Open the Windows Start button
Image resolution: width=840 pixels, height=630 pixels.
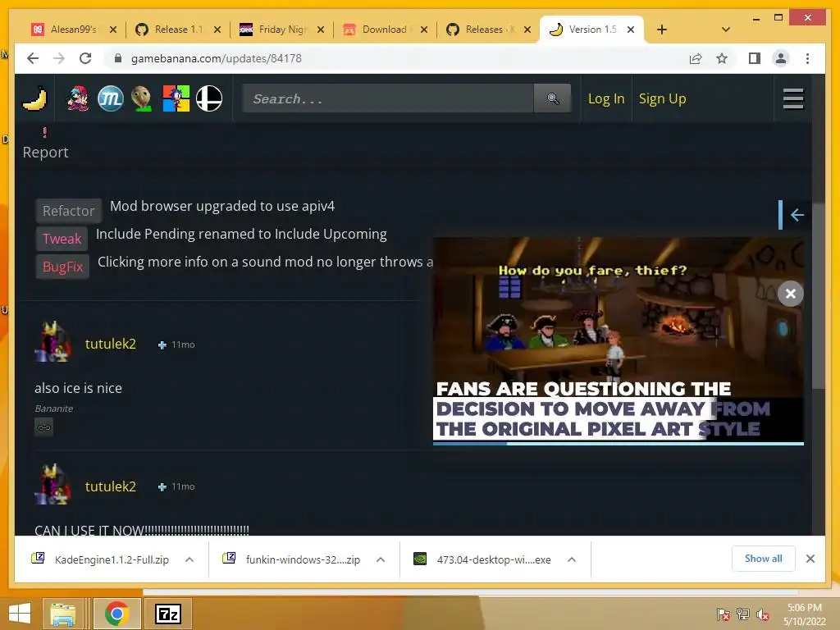pyautogui.click(x=21, y=614)
